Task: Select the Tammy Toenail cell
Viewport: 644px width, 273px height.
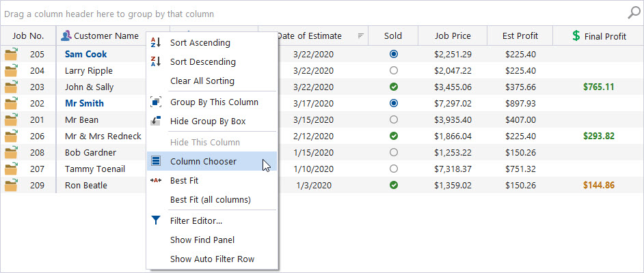Action: click(95, 169)
